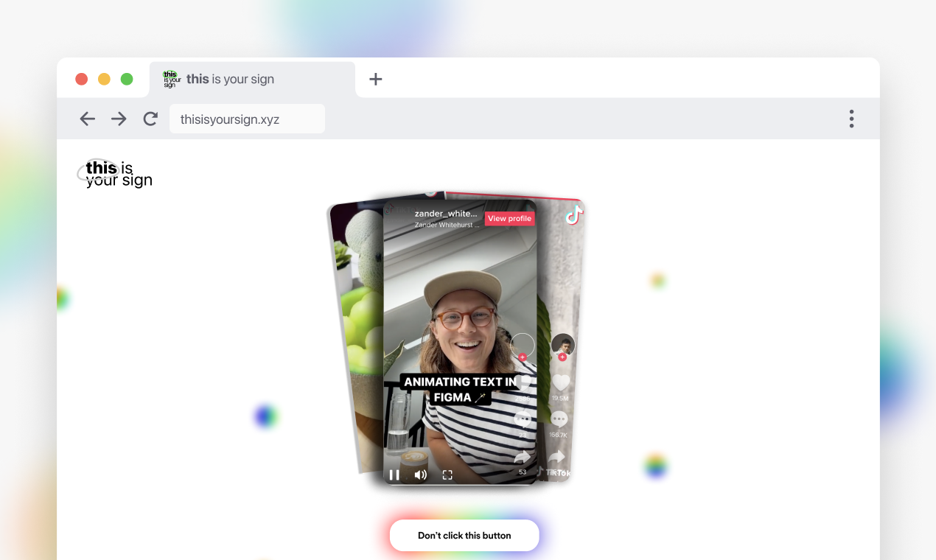
Task: Click the TikTok logo on the back card
Action: (574, 215)
